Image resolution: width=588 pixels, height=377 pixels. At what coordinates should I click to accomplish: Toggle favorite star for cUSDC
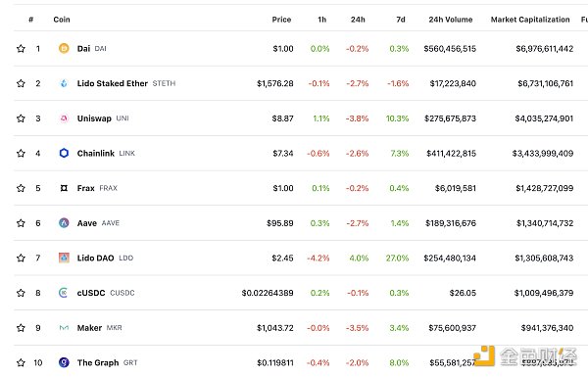click(x=21, y=293)
